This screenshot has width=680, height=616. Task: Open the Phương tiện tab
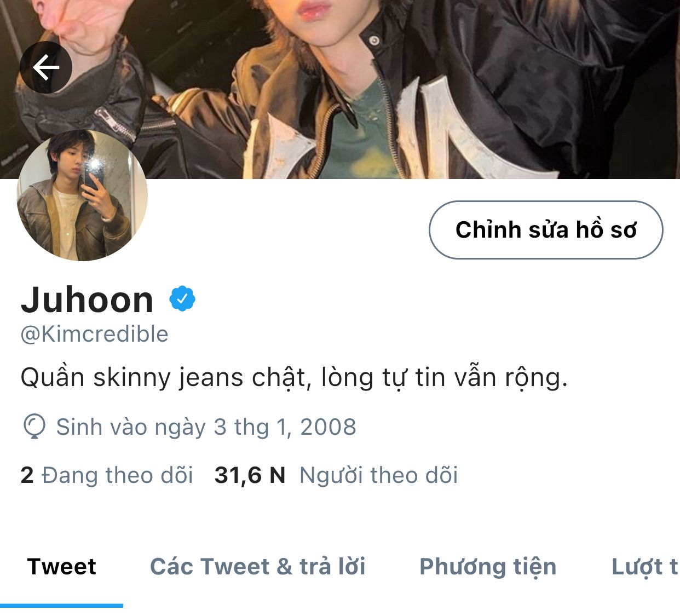488,567
